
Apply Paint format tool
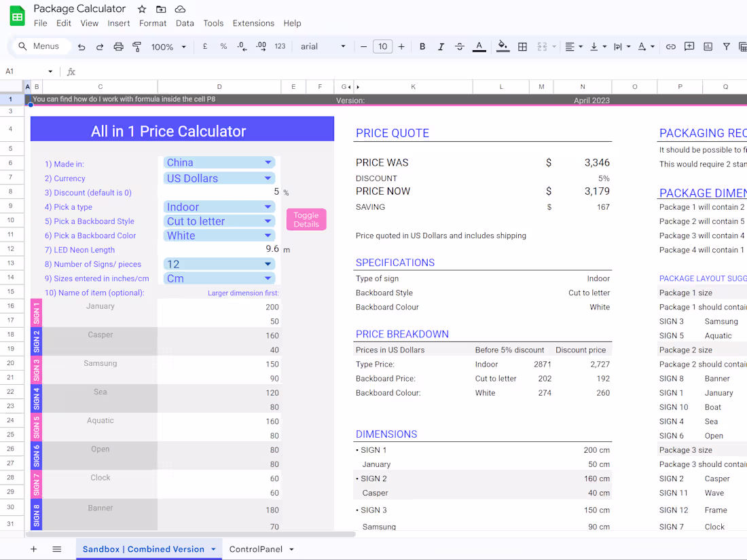coord(136,47)
